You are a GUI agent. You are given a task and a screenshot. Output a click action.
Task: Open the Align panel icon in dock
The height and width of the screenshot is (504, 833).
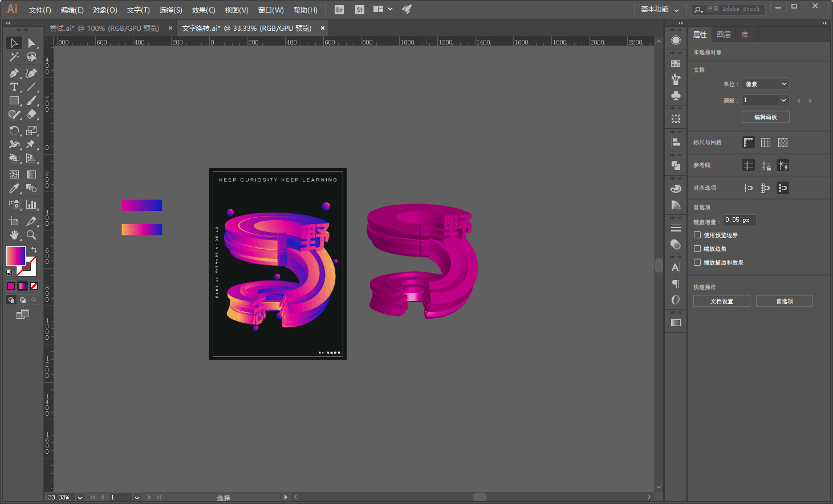tap(676, 142)
